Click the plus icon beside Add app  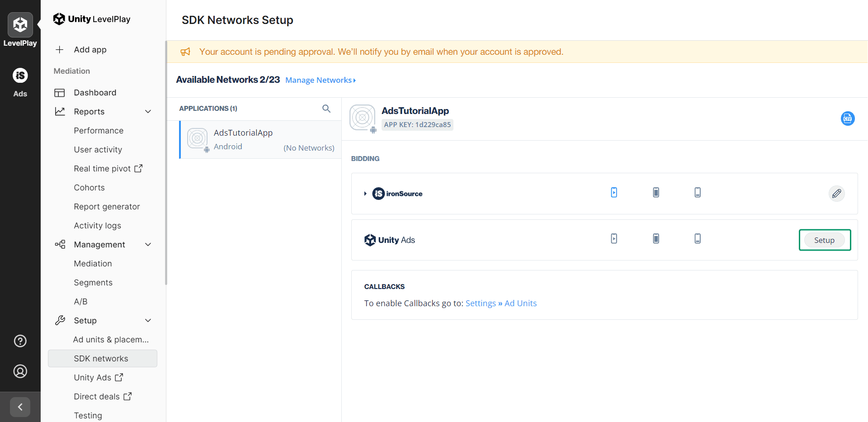pyautogui.click(x=60, y=50)
